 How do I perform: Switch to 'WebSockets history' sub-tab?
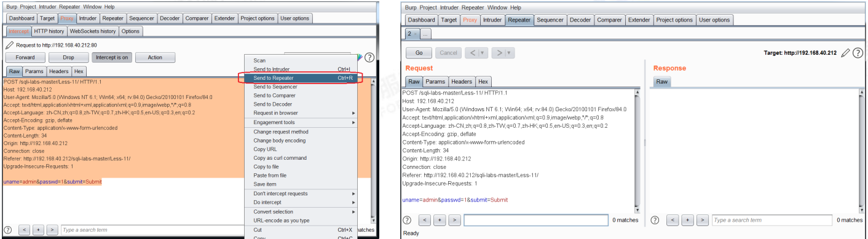pos(93,31)
